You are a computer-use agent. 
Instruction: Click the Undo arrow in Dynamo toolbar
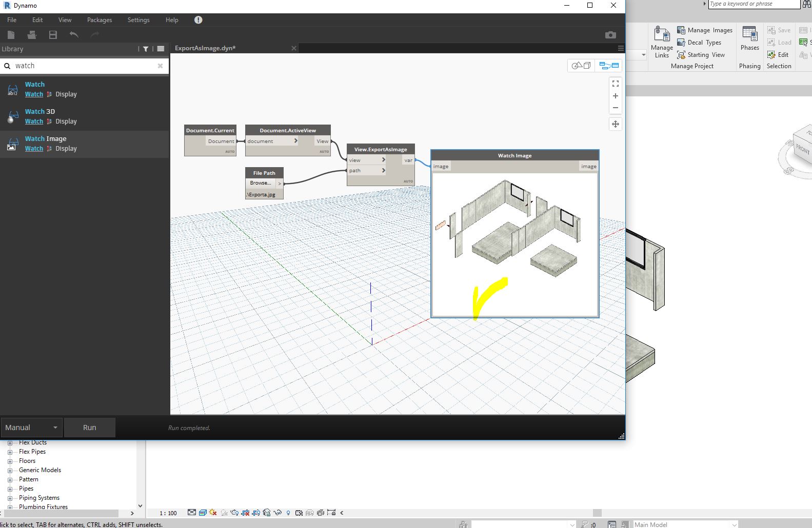tap(74, 34)
